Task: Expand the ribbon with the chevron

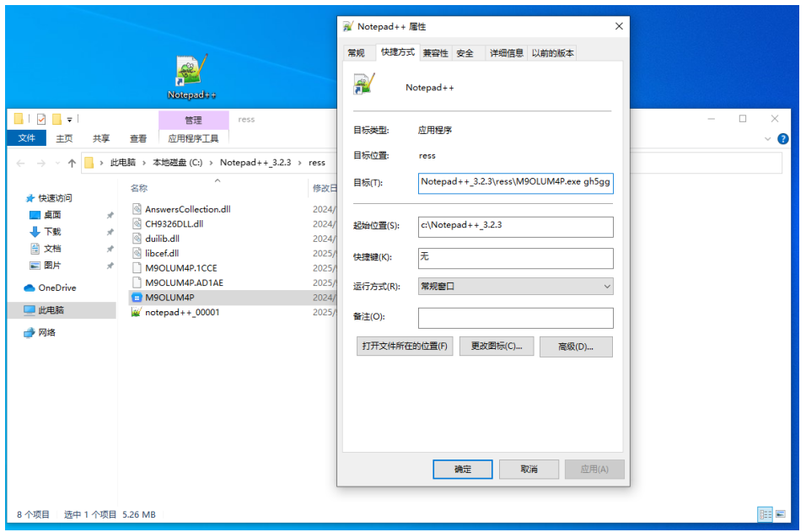Action: click(x=767, y=139)
